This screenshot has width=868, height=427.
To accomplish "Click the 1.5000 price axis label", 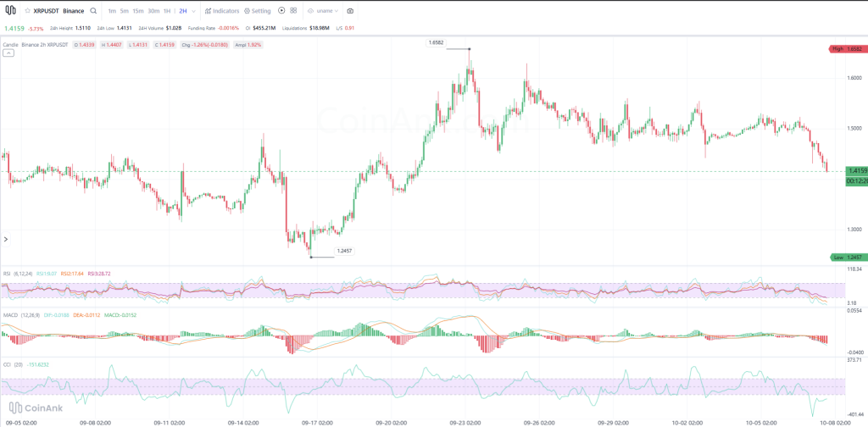I will 854,128.
